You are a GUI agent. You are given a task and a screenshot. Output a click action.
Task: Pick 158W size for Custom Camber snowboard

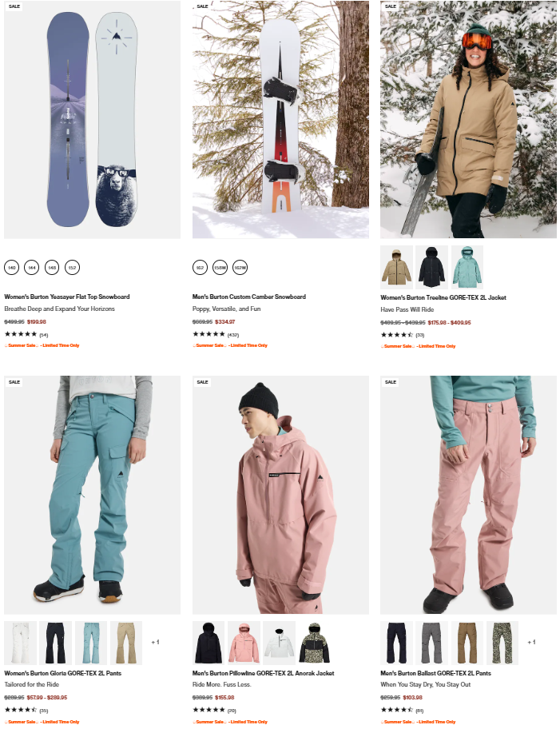point(220,267)
